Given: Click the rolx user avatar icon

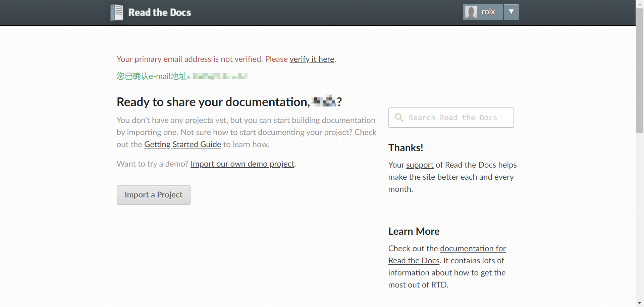Looking at the screenshot, I should pyautogui.click(x=471, y=12).
